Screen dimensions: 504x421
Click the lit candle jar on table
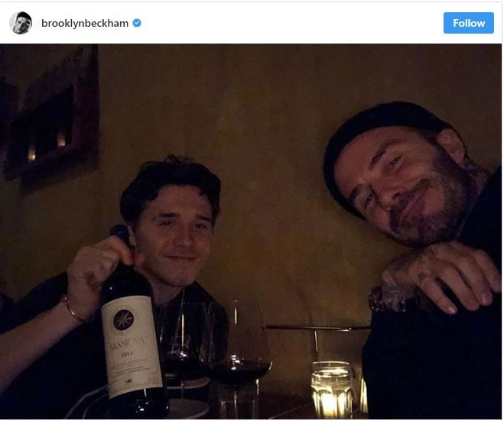pyautogui.click(x=332, y=389)
